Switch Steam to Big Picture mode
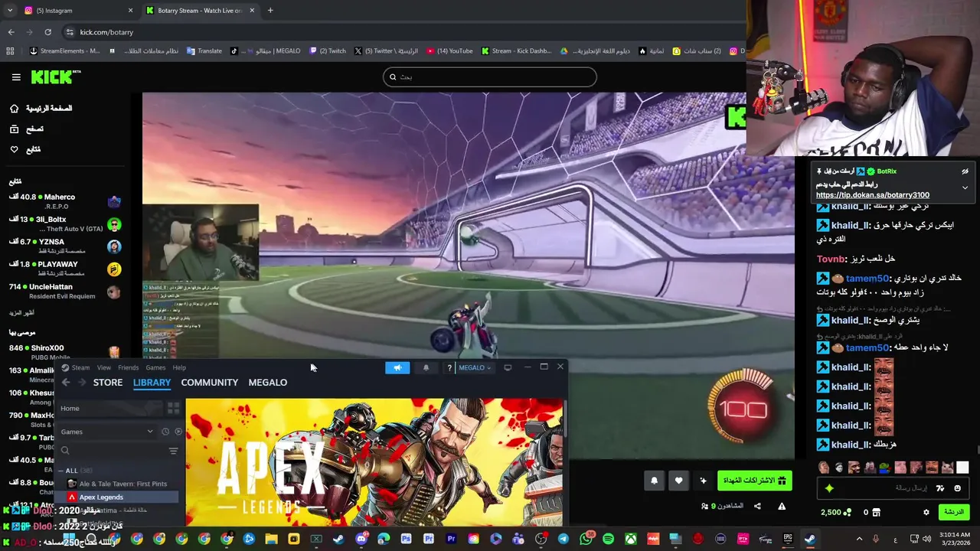The image size is (980, 551). tap(508, 367)
